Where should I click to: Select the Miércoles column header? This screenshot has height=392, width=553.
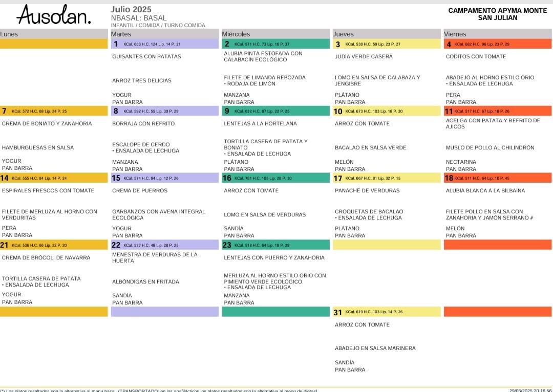(x=236, y=34)
